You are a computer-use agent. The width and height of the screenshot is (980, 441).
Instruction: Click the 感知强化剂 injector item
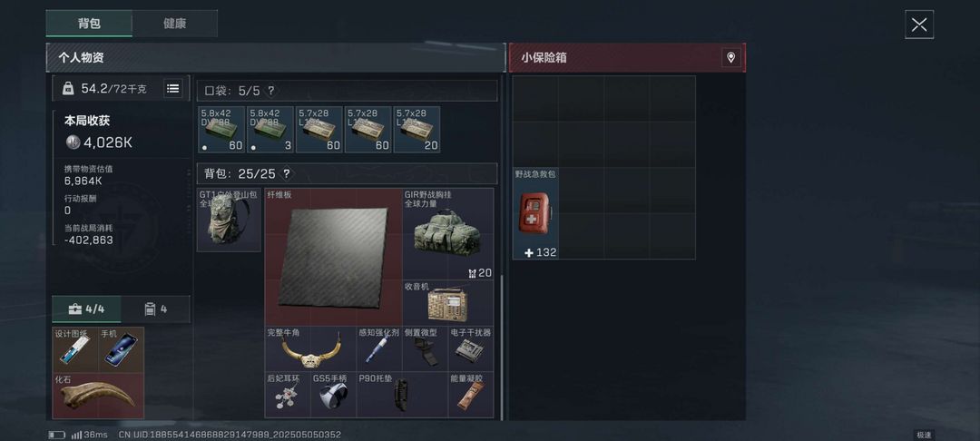(379, 348)
